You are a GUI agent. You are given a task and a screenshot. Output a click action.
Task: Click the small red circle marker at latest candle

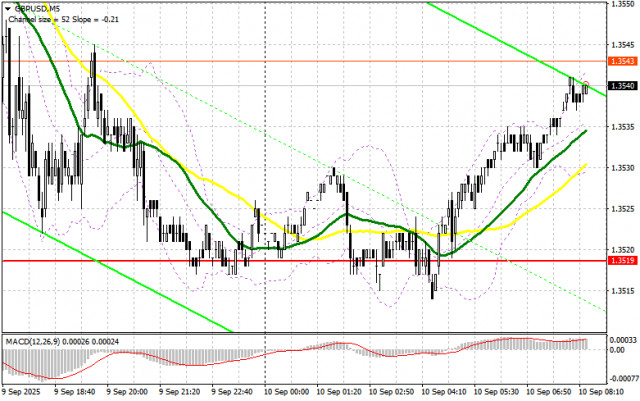coord(586,83)
